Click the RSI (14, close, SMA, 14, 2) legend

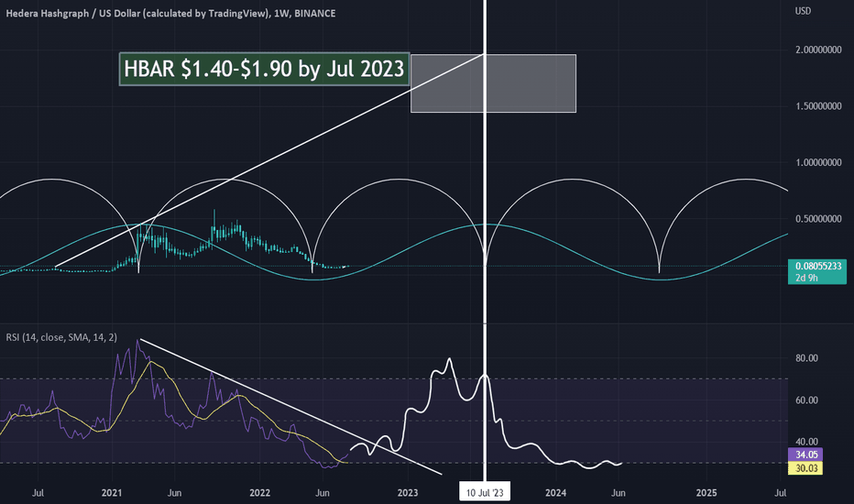click(61, 337)
